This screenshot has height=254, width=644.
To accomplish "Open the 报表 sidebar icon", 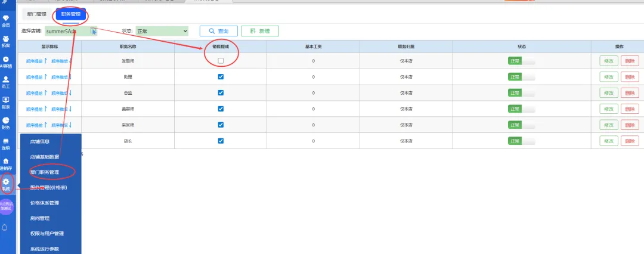I will pos(6,103).
